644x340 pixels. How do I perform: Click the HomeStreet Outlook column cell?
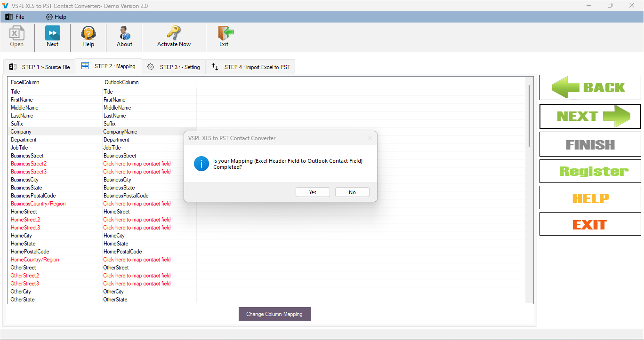(116, 212)
